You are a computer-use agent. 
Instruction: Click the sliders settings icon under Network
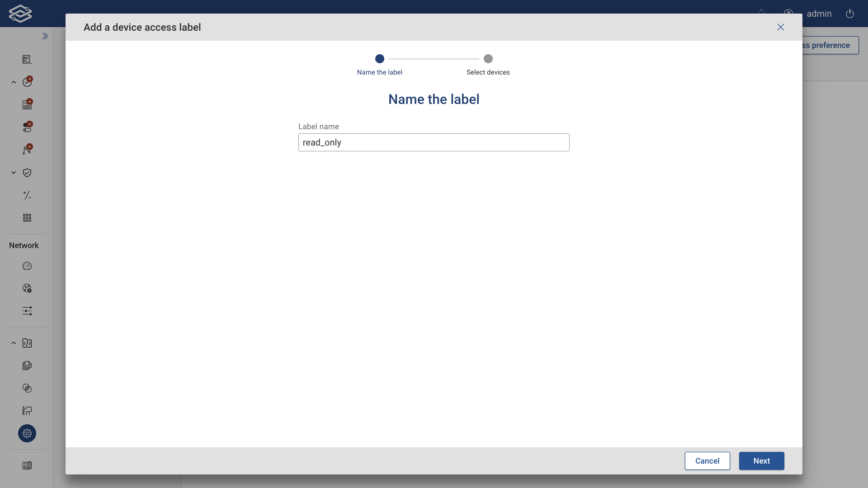click(x=27, y=311)
